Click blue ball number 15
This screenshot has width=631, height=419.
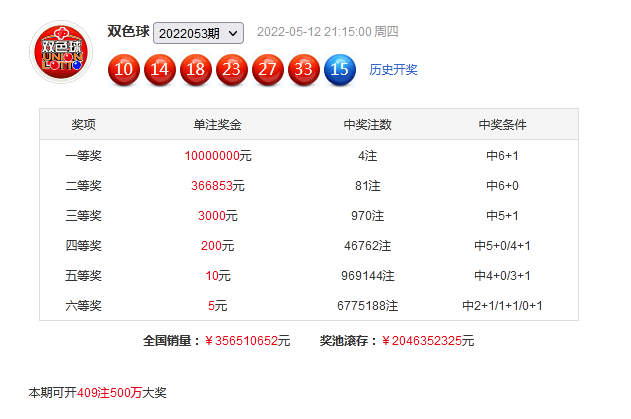point(340,70)
